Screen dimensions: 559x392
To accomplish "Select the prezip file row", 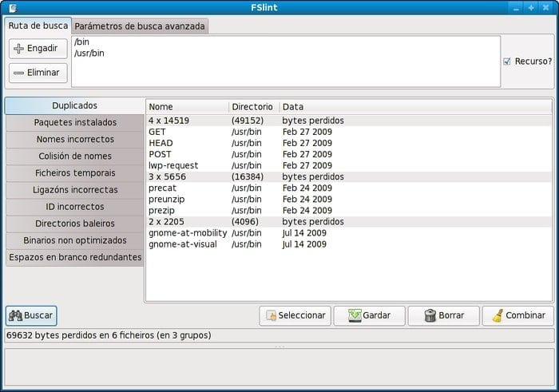I will [349, 210].
